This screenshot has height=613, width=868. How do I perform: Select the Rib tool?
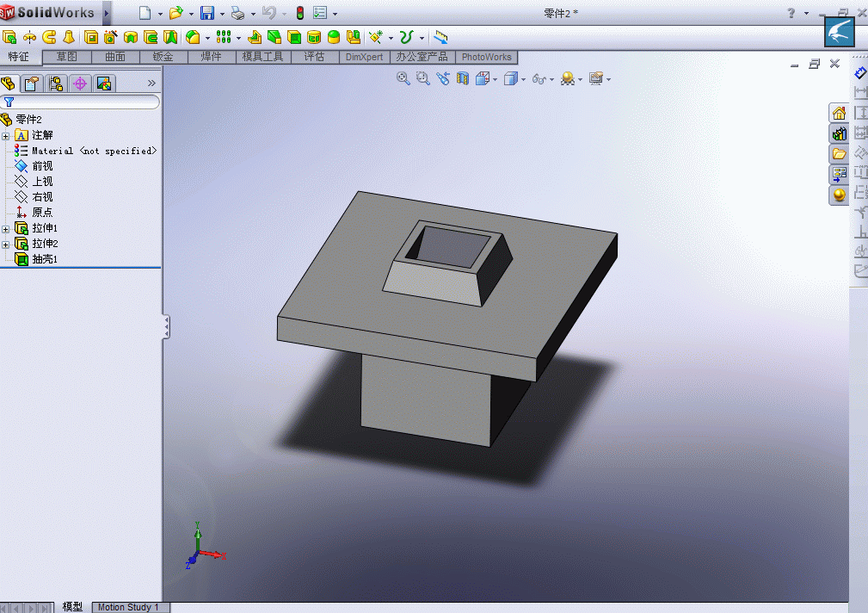coord(255,37)
